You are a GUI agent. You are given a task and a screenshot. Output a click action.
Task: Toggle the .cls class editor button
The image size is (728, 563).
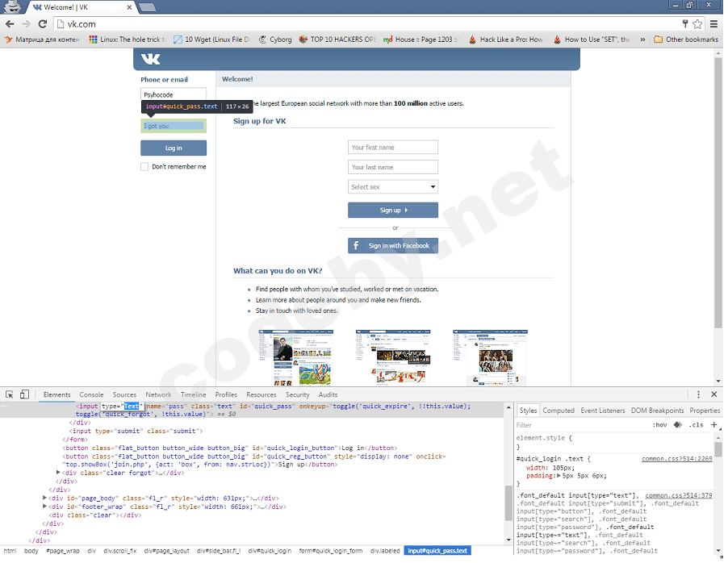point(696,425)
